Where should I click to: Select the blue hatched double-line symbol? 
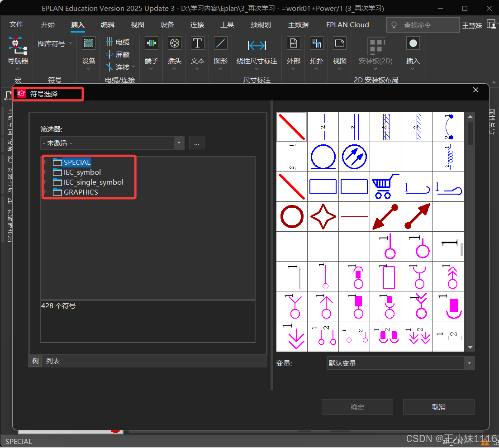click(x=385, y=127)
